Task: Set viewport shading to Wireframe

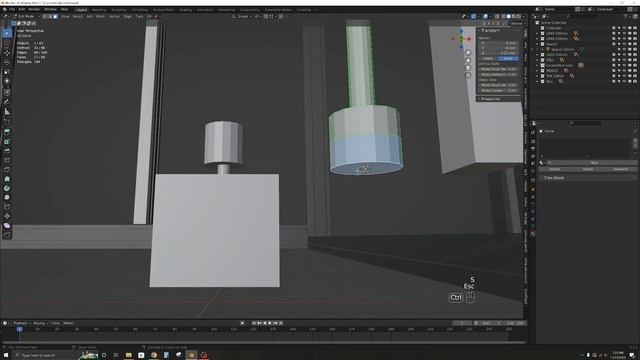Action: (x=503, y=16)
